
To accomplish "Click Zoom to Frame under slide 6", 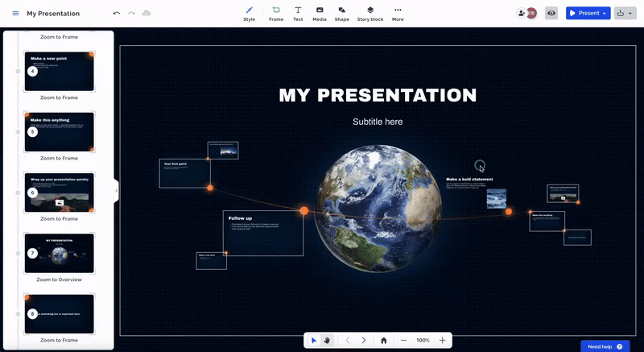I will [59, 219].
